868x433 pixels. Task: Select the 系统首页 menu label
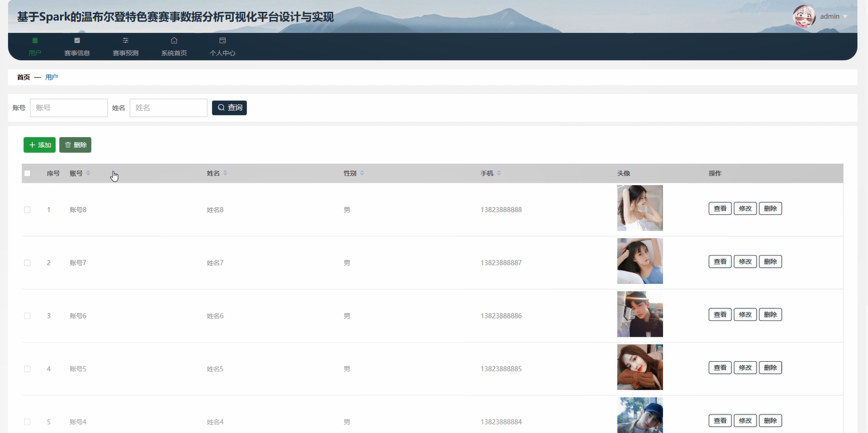(174, 53)
